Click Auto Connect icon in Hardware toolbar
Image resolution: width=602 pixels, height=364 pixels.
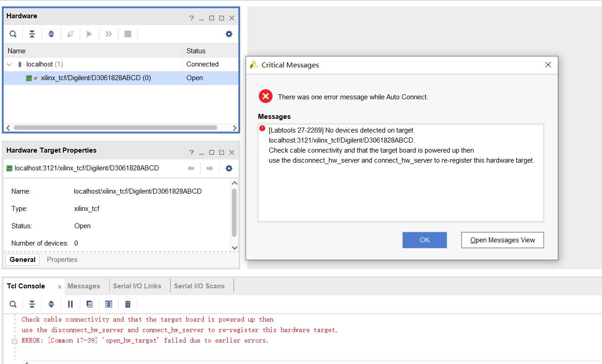coord(70,34)
